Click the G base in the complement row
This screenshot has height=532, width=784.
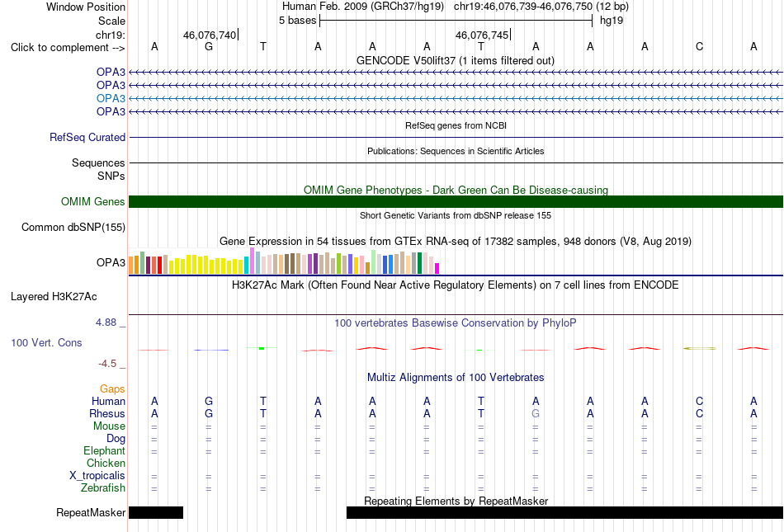209,47
